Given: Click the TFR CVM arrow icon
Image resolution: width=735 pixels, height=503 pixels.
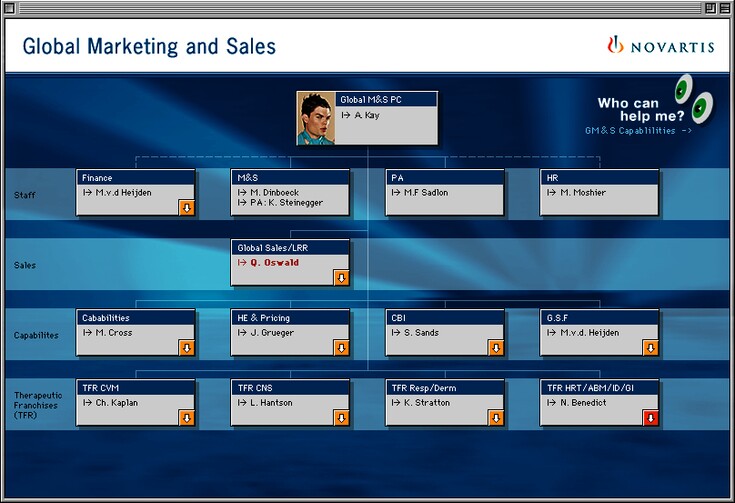Looking at the screenshot, I should pos(187,417).
